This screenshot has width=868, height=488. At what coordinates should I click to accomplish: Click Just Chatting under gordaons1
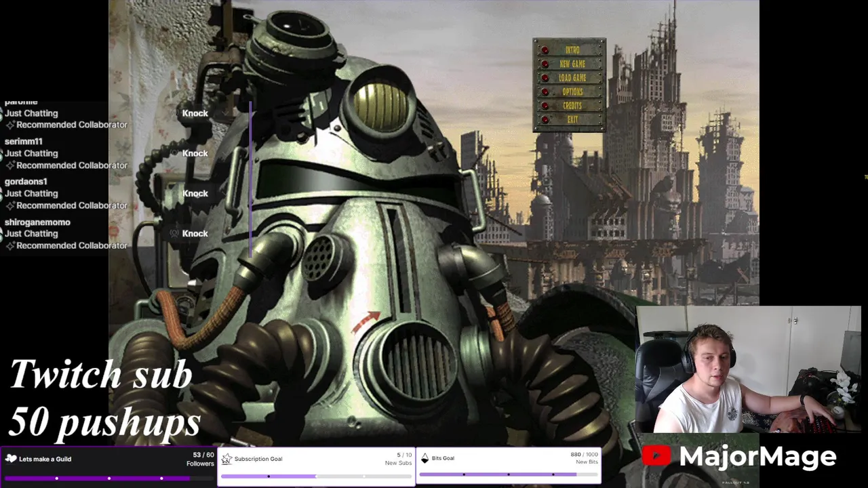coord(31,193)
